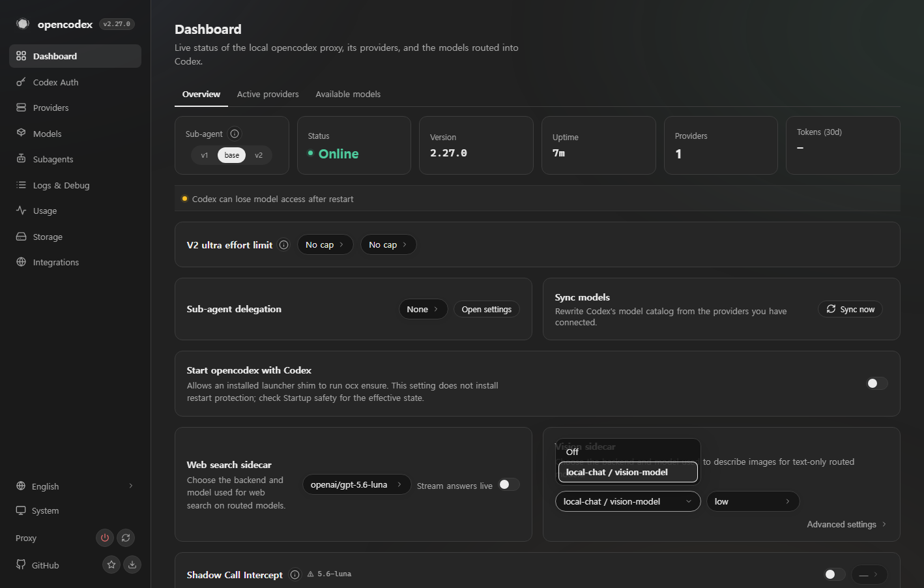Toggle Start opencodex with Codex switch
This screenshot has height=588, width=924.
[x=876, y=383]
